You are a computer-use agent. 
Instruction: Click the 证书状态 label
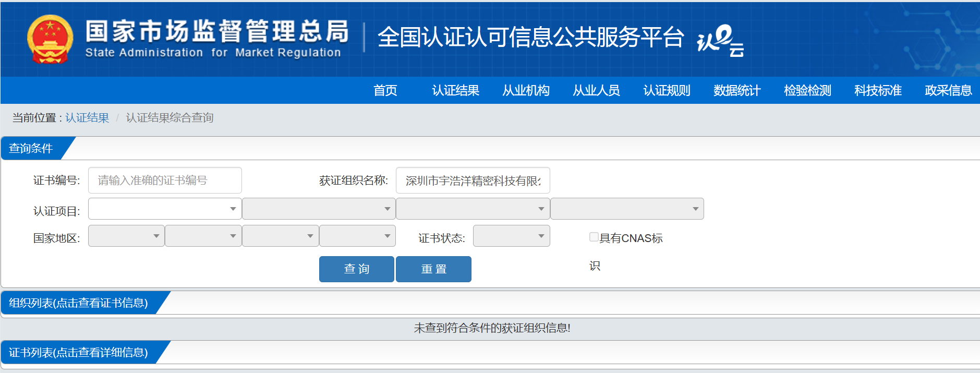coord(441,238)
